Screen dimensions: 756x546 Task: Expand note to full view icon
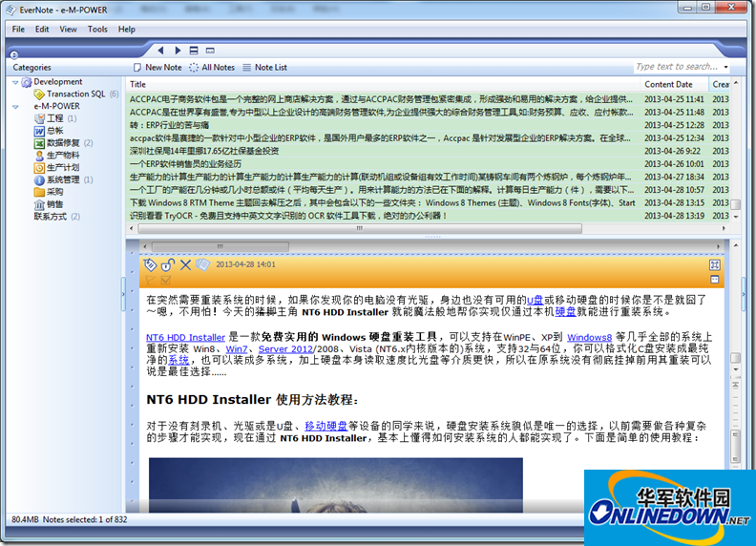pyautogui.click(x=715, y=264)
